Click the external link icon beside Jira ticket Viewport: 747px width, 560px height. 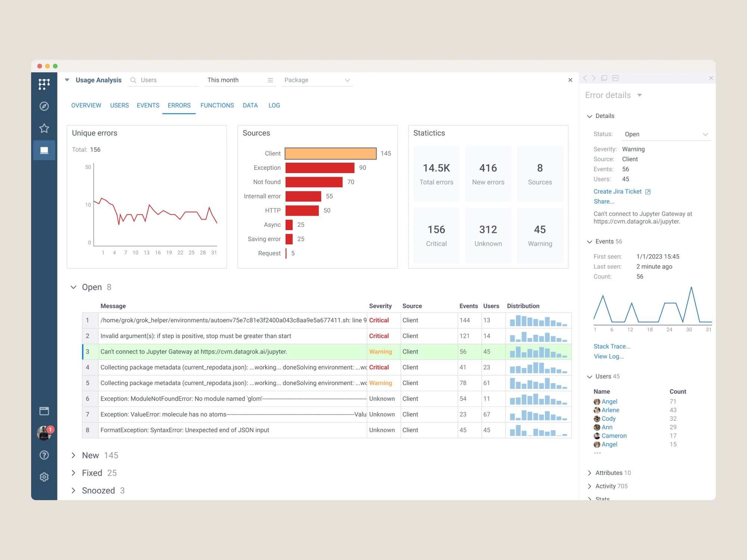click(x=648, y=192)
